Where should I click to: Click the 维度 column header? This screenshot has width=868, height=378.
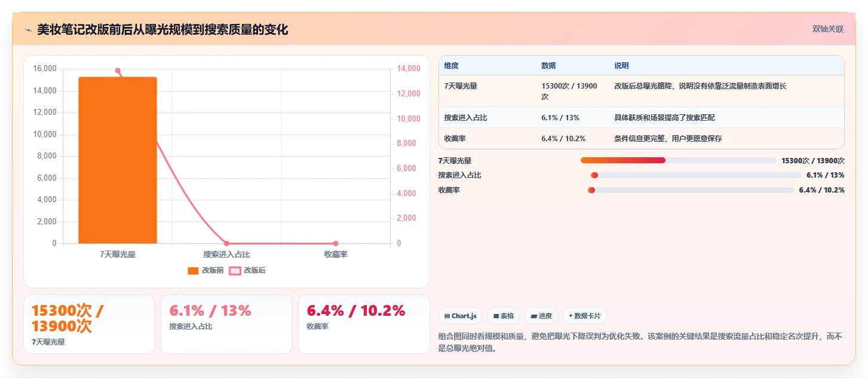(x=451, y=66)
